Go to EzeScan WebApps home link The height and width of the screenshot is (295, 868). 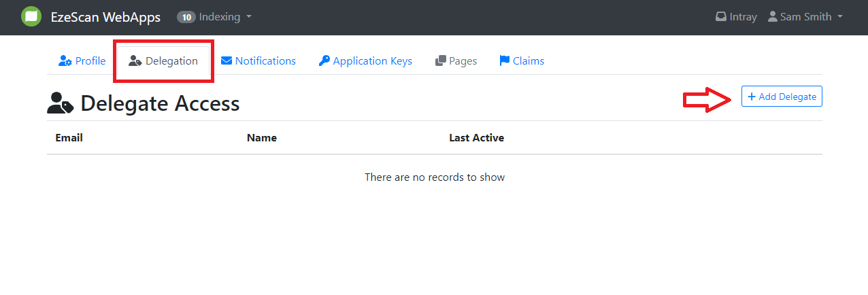[105, 17]
